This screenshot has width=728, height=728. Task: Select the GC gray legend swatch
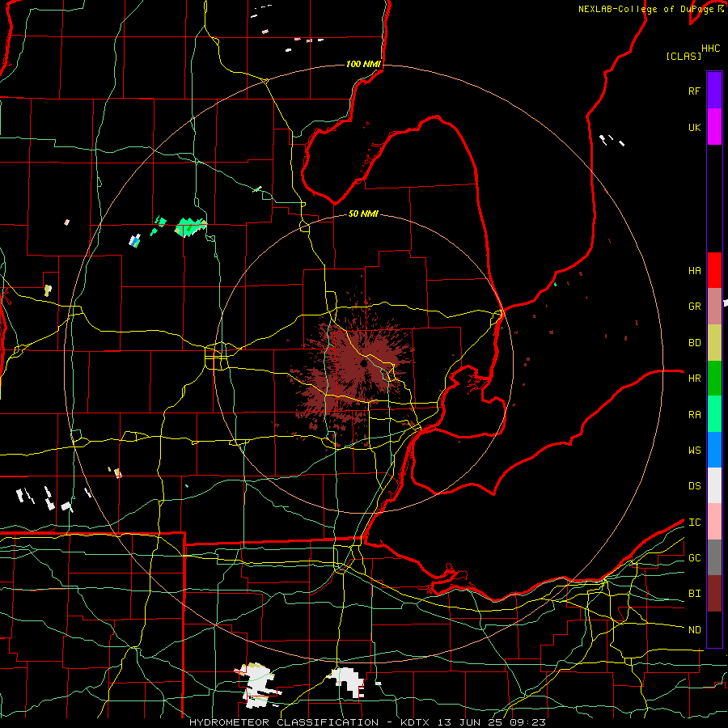click(714, 557)
